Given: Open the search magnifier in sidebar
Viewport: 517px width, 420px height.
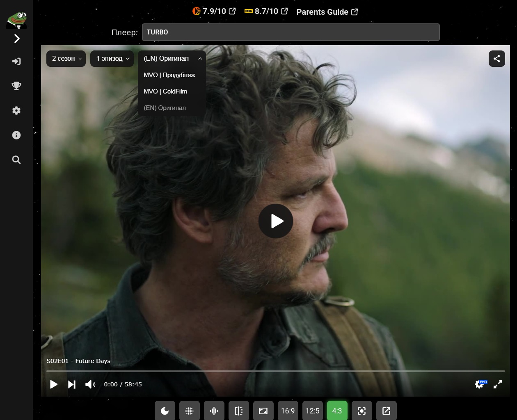Looking at the screenshot, I should click(16, 160).
